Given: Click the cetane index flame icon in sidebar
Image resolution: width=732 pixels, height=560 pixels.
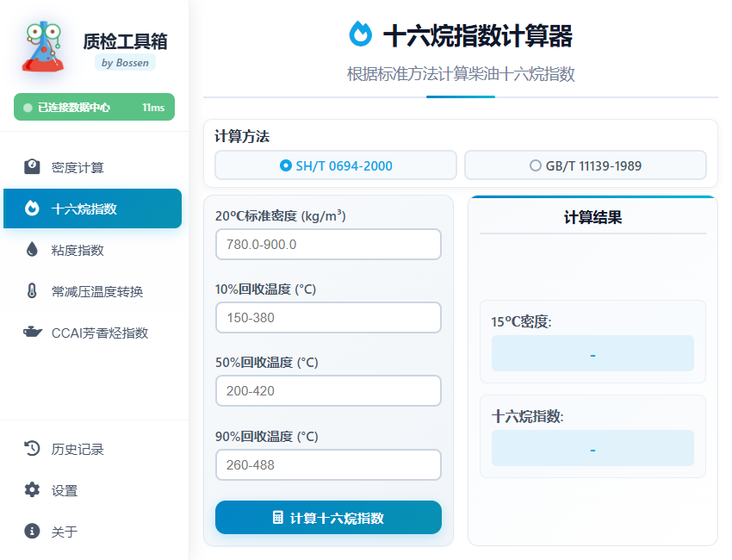Looking at the screenshot, I should [32, 208].
